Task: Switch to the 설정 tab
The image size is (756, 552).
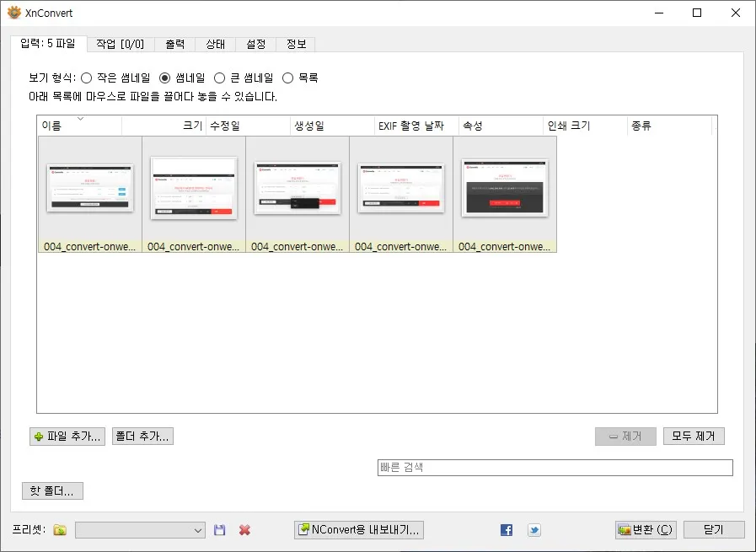Action: pos(255,45)
